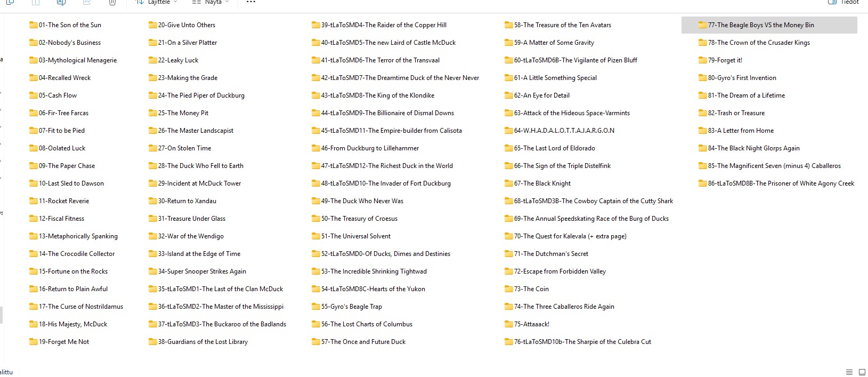Select folder 63-Attack of the Hideous Space-Varmints
Image resolution: width=868 pixels, height=377 pixels.
567,113
